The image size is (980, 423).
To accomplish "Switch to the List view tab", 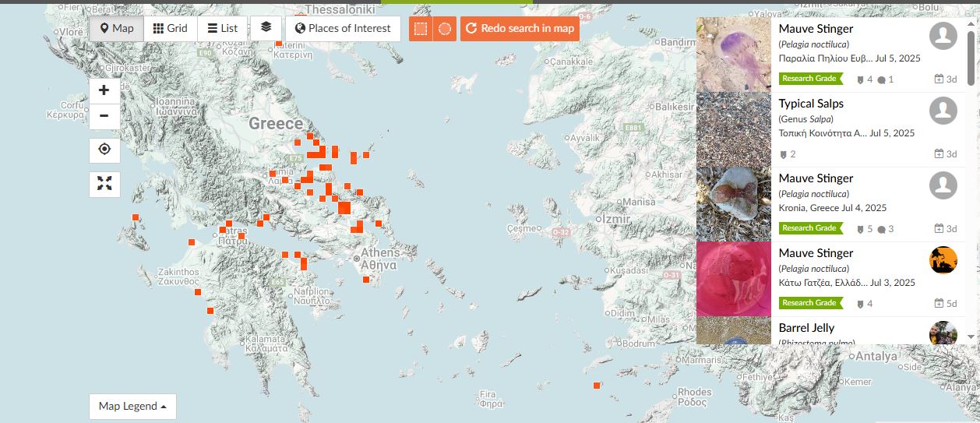I will click(x=223, y=29).
